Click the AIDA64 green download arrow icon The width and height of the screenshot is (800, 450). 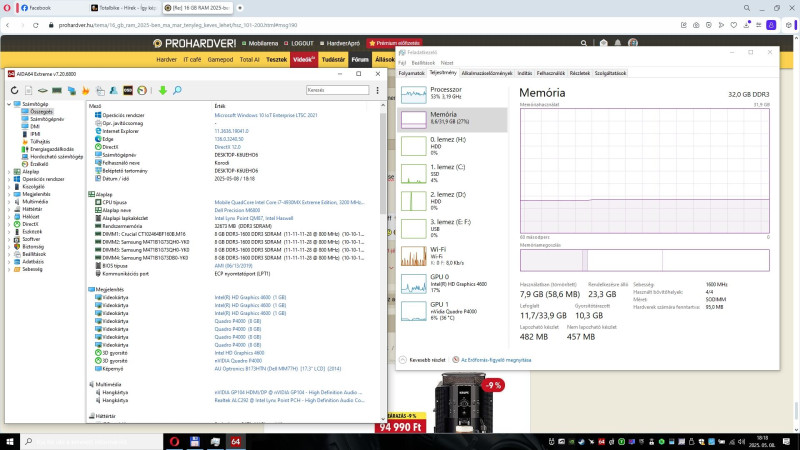pyautogui.click(x=162, y=90)
